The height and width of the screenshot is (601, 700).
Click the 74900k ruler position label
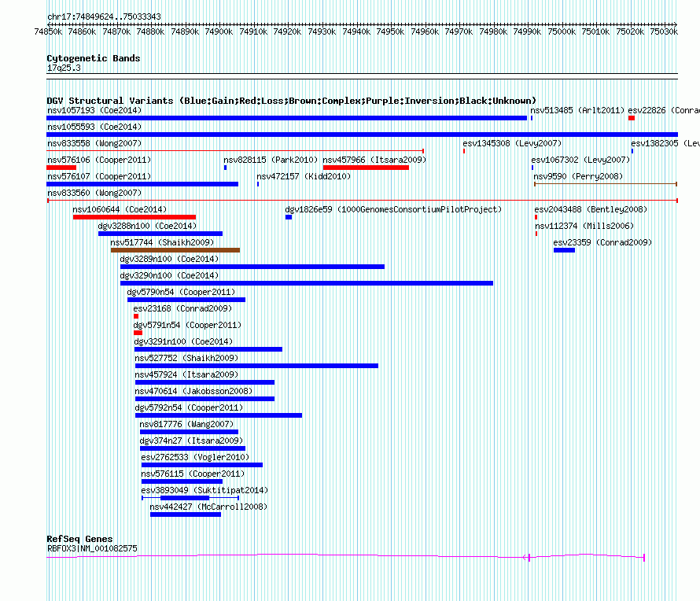coord(219,31)
